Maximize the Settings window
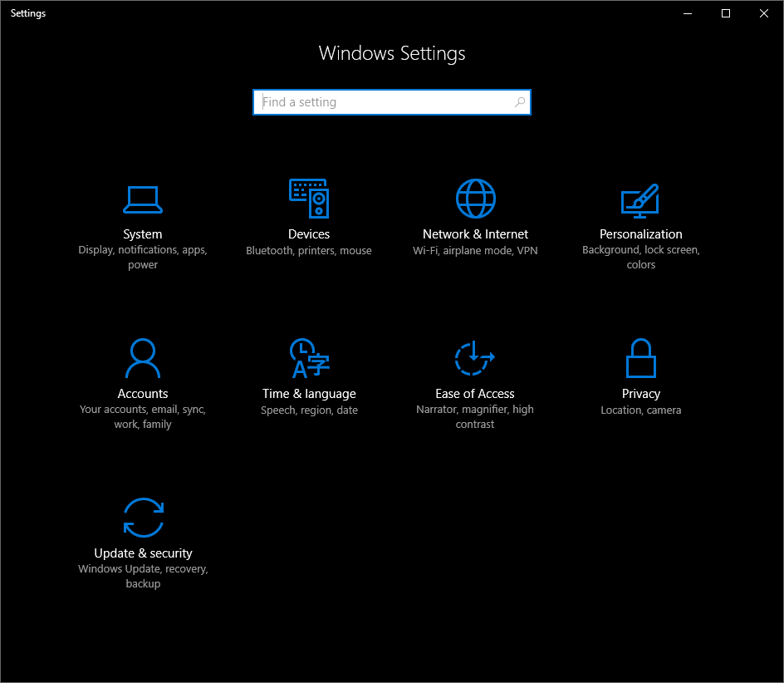Screen dimensions: 784x683 coord(726,13)
